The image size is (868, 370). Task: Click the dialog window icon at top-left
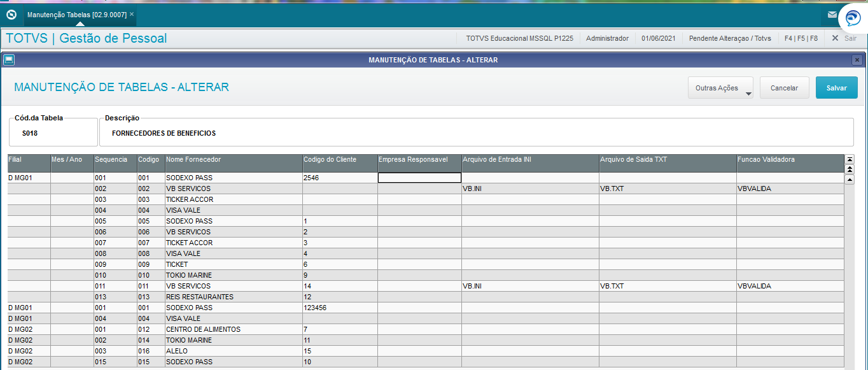[x=8, y=60]
